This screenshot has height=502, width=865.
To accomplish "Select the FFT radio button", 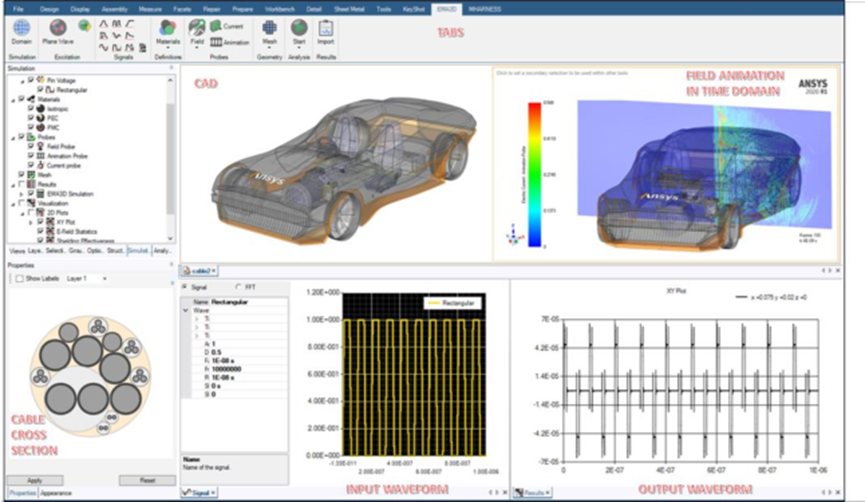I will click(238, 287).
